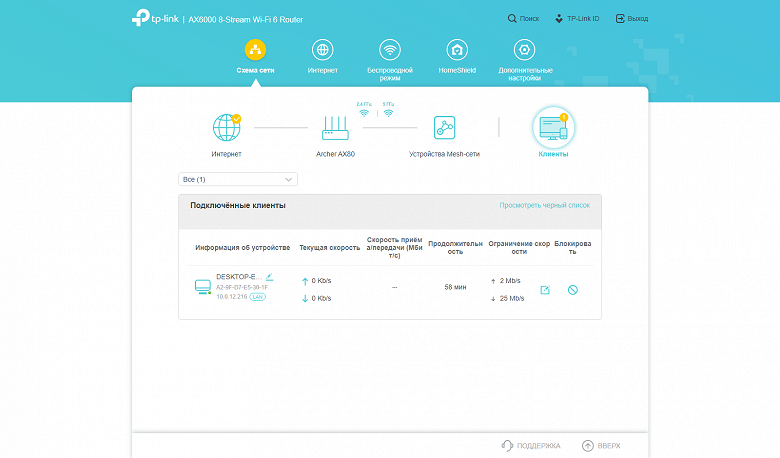
Task: Click the Подключённые клиенты heading
Action: point(238,205)
